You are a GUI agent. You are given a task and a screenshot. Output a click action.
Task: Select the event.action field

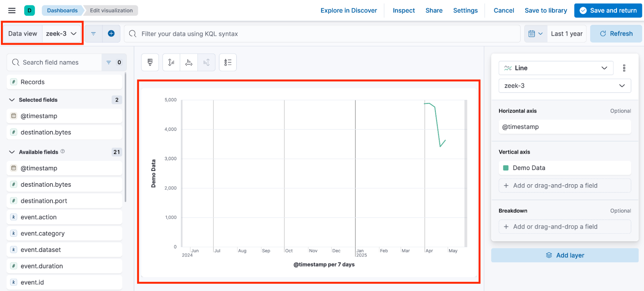click(x=64, y=217)
